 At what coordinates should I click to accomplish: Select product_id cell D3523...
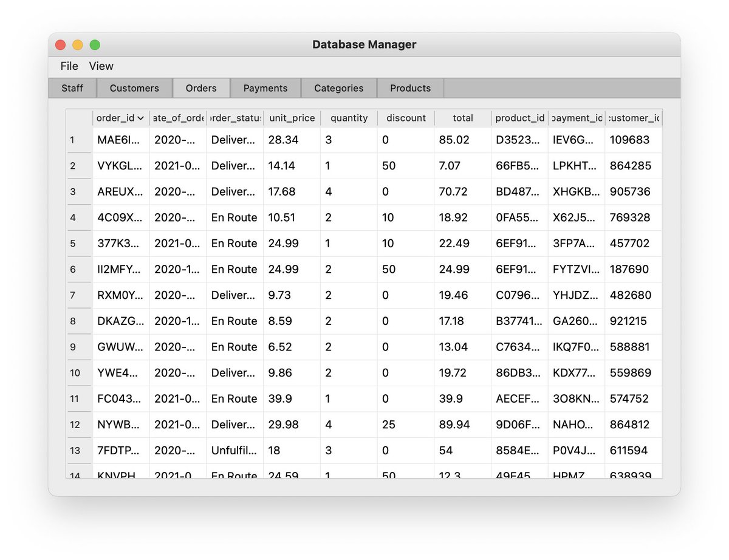click(x=520, y=140)
